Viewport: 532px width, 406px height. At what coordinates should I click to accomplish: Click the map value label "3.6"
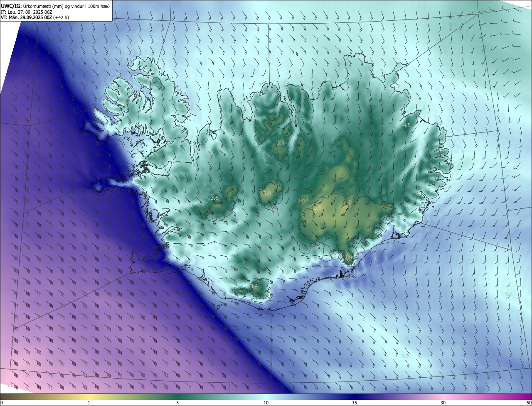point(214,198)
